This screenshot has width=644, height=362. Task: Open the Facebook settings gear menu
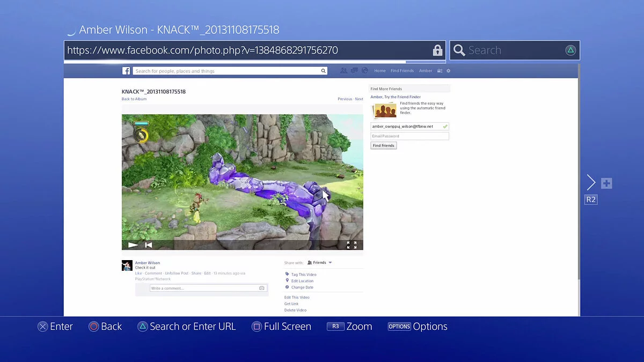tap(449, 71)
